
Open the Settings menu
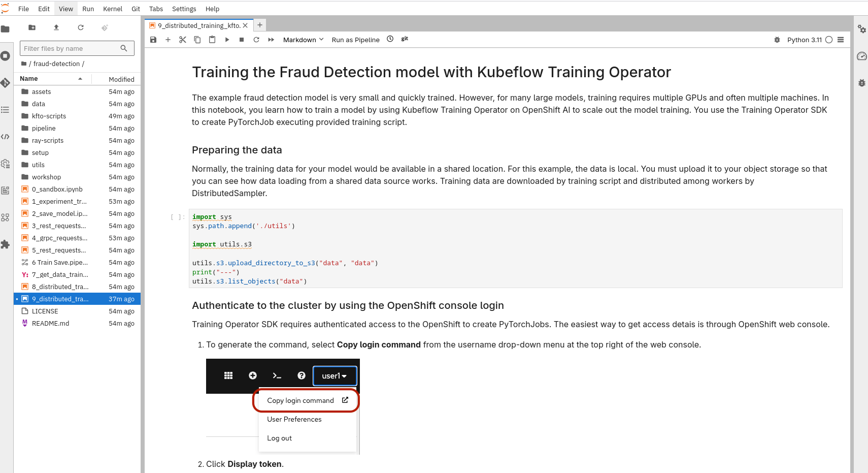[184, 9]
